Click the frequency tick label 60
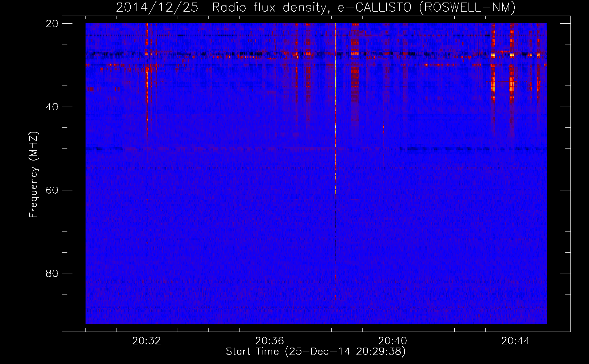The width and height of the screenshot is (589, 364). coord(52,190)
